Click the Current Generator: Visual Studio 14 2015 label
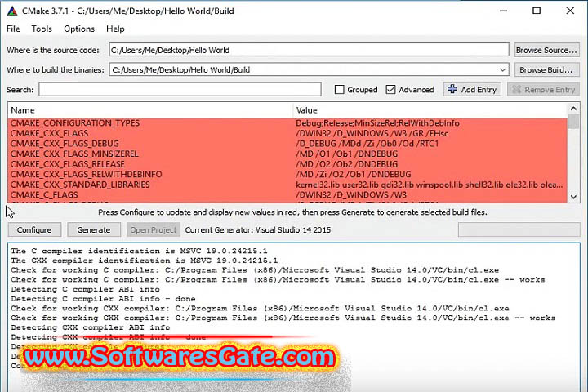Image resolution: width=588 pixels, height=392 pixels. click(258, 230)
